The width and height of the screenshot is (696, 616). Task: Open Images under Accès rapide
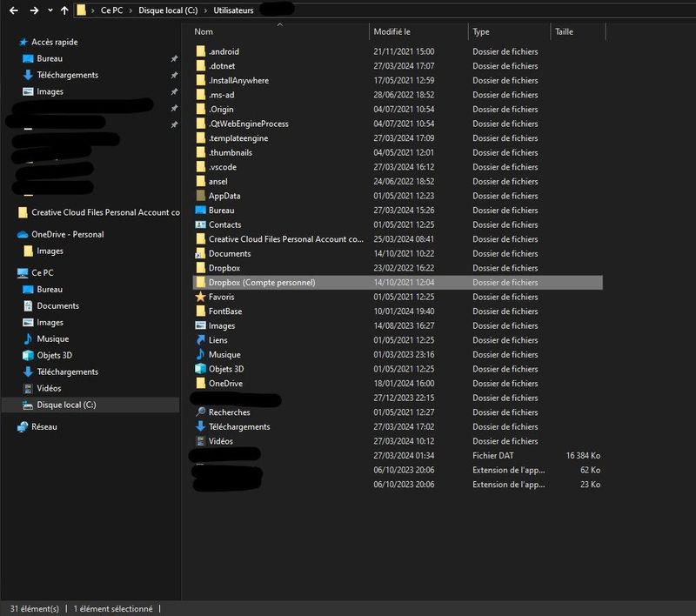tap(50, 91)
